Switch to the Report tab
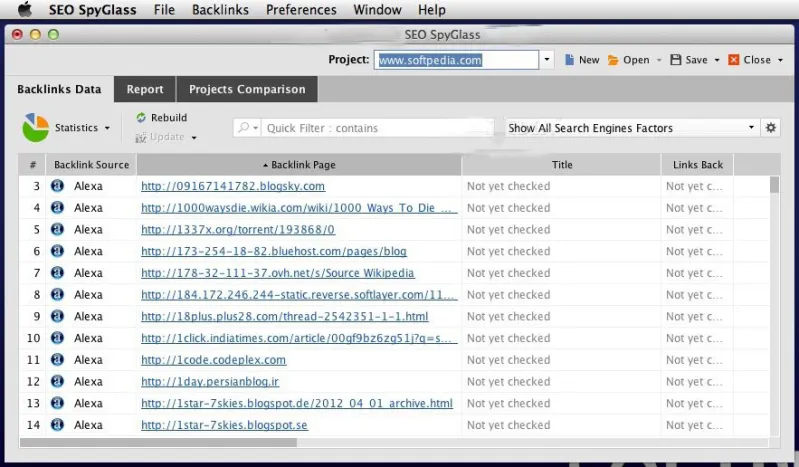799x467 pixels. coord(145,89)
